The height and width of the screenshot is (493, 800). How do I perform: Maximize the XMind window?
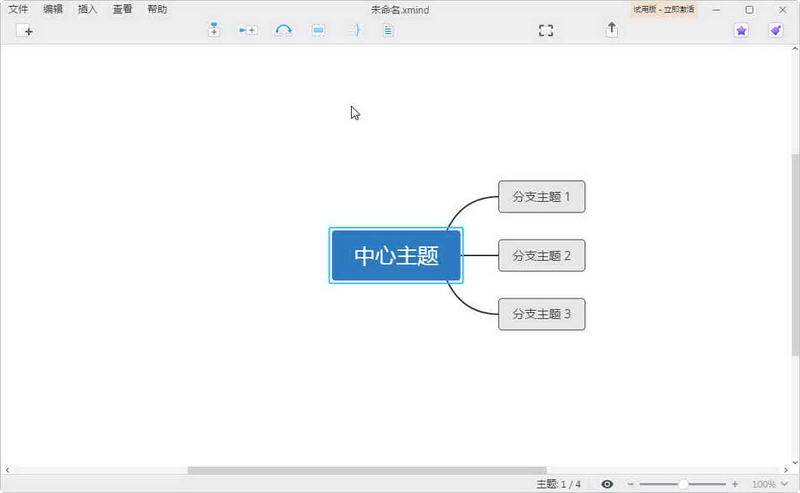pyautogui.click(x=749, y=10)
